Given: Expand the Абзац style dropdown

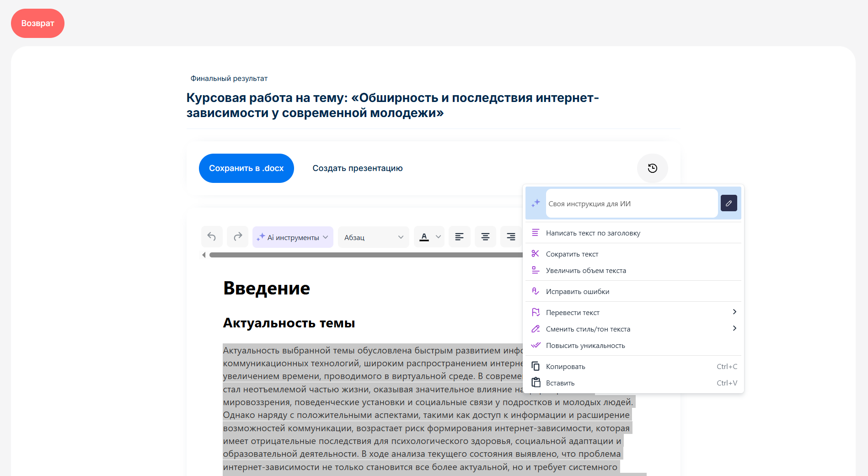Looking at the screenshot, I should (x=373, y=237).
